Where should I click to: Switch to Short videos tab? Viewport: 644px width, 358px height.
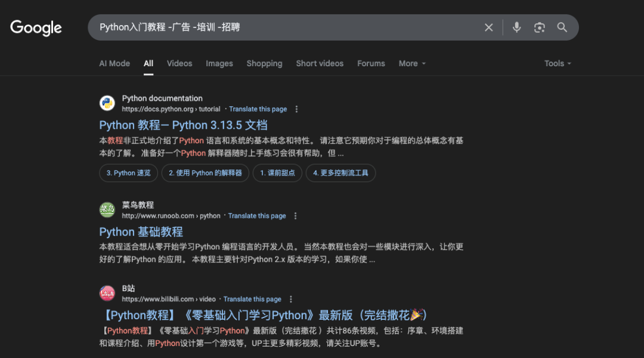[x=320, y=63]
